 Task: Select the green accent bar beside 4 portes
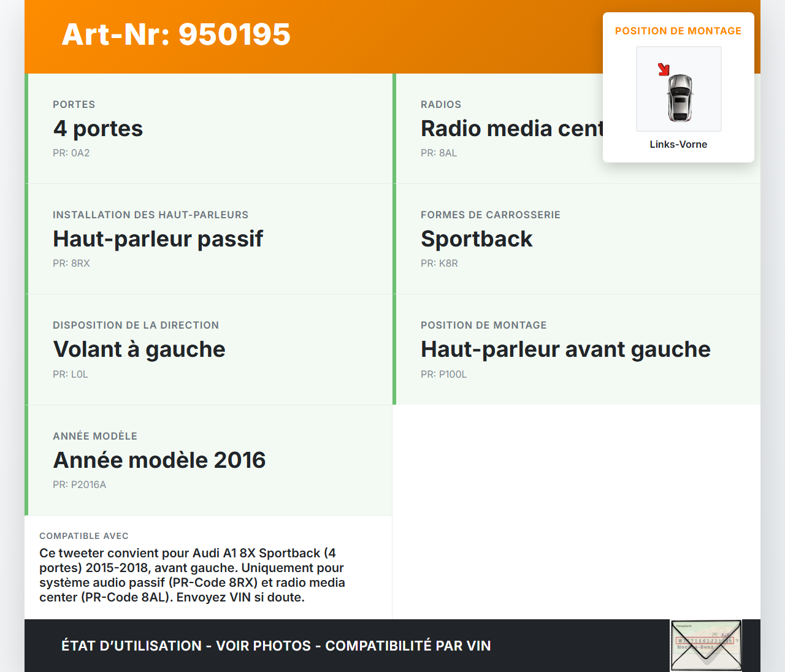pyautogui.click(x=26, y=128)
